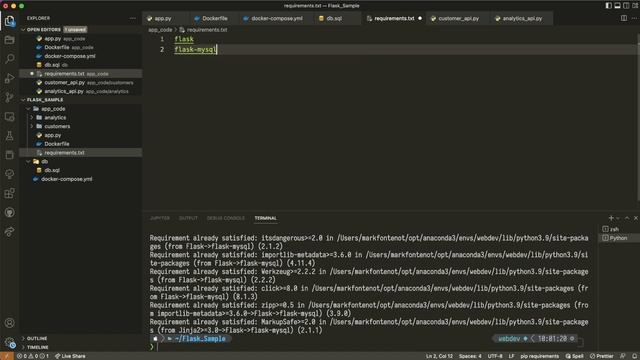
Task: Open the Search view in activity bar
Action: pos(9,59)
